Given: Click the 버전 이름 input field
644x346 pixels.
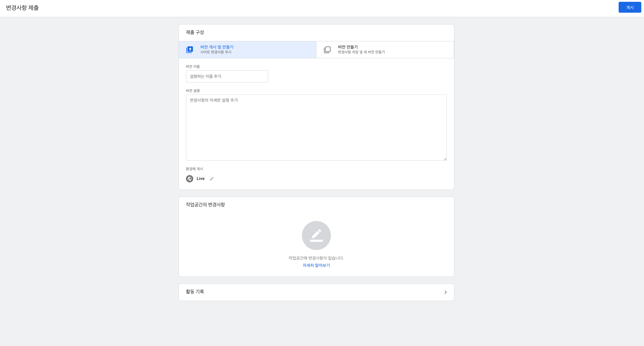Looking at the screenshot, I should pyautogui.click(x=227, y=76).
